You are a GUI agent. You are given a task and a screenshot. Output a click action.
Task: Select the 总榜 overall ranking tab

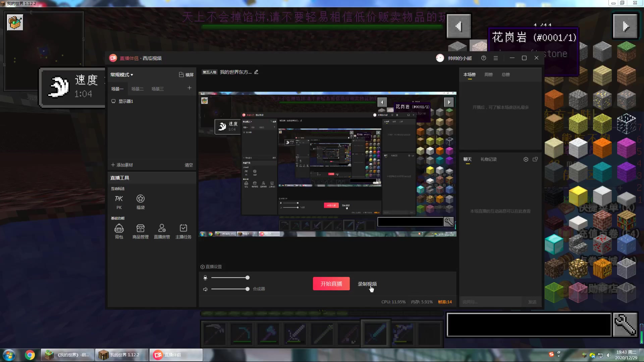point(506,74)
